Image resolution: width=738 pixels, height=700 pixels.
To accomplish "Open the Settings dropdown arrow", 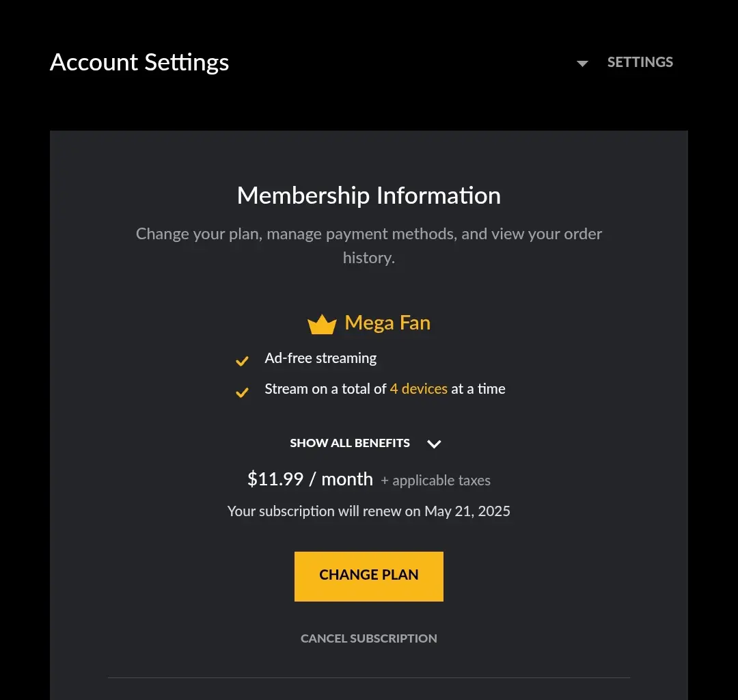I will point(582,63).
